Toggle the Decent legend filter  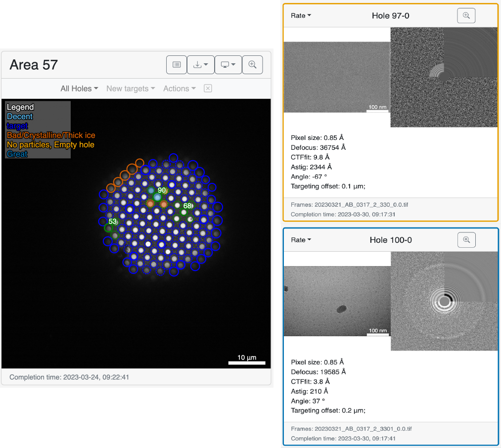pos(20,116)
